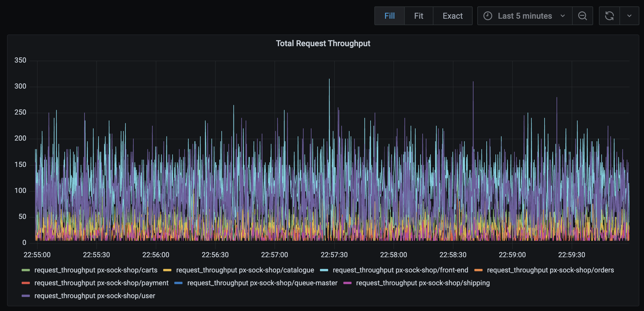Click the px-sock-shop/payment legend label
Screen dimensions: 644x311
[101, 283]
